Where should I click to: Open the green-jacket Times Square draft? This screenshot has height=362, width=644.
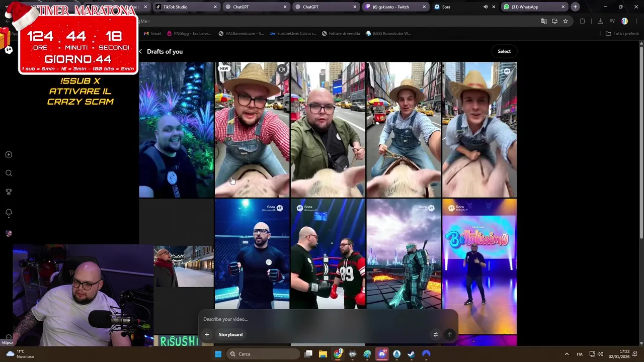point(328,130)
